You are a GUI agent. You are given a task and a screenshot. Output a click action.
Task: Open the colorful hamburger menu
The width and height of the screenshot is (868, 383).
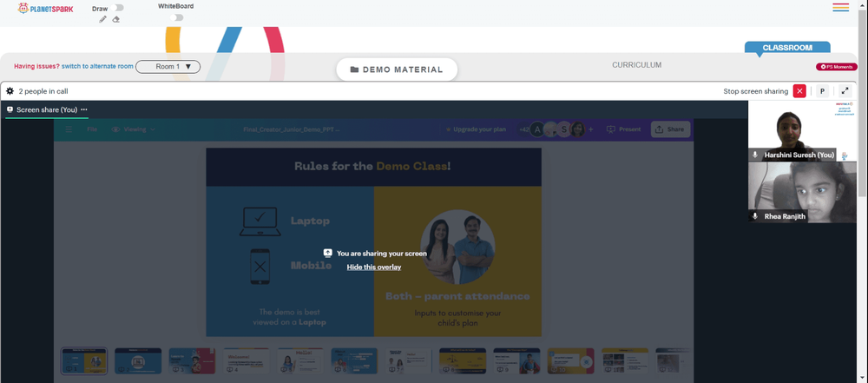840,7
